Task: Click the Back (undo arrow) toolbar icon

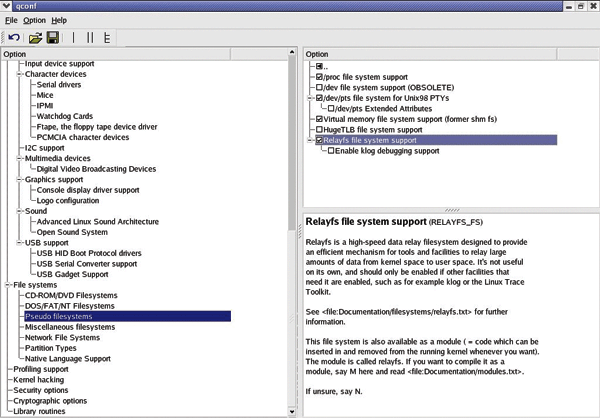Action: pyautogui.click(x=13, y=37)
